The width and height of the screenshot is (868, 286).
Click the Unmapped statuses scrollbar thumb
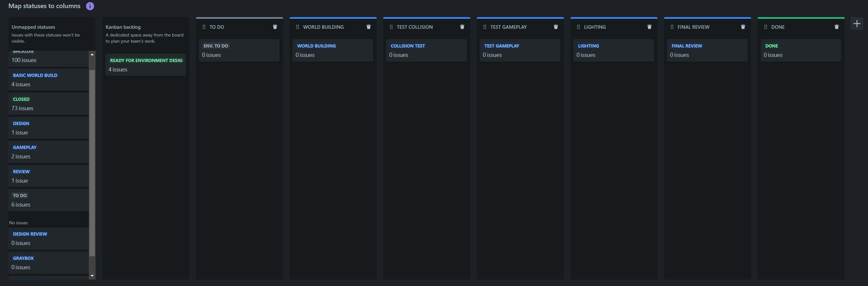[x=92, y=163]
